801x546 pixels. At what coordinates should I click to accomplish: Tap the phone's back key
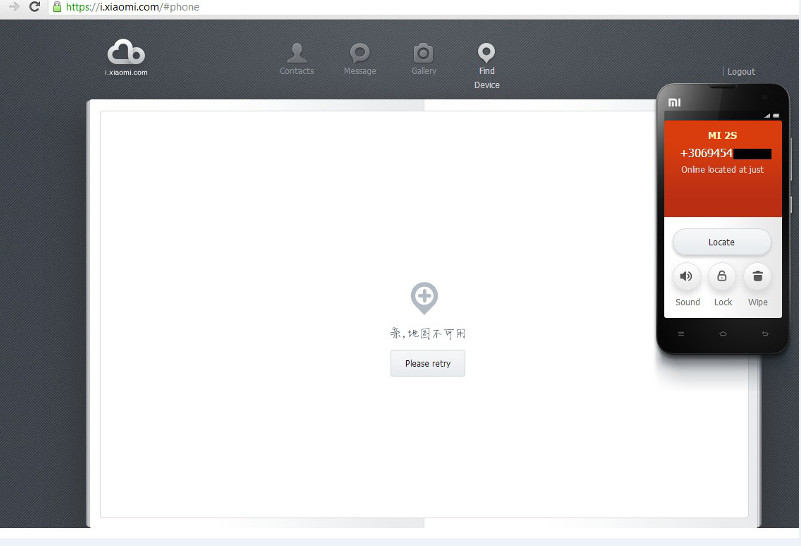[x=765, y=333]
